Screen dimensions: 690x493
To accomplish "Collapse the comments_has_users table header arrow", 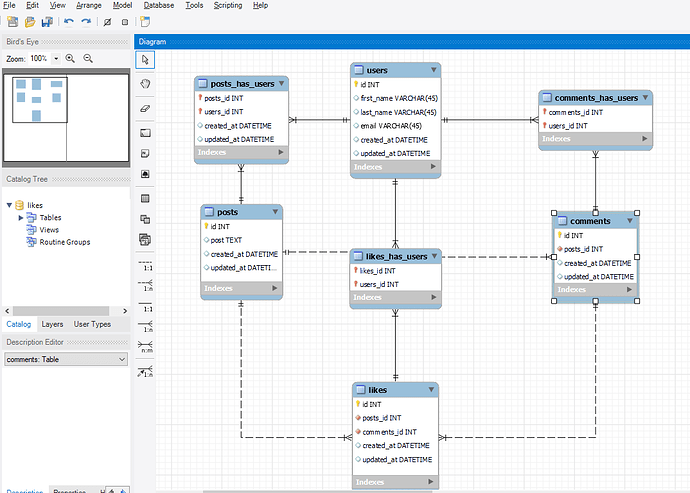I will (x=646, y=97).
